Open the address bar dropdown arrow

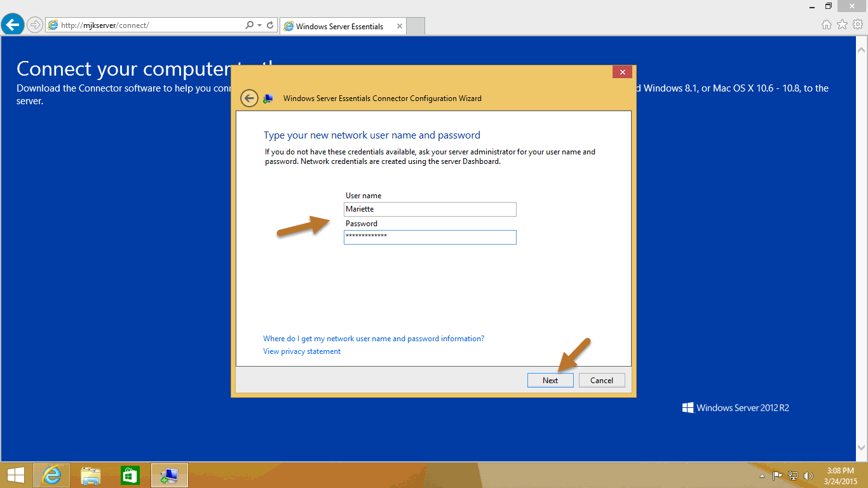tap(260, 25)
